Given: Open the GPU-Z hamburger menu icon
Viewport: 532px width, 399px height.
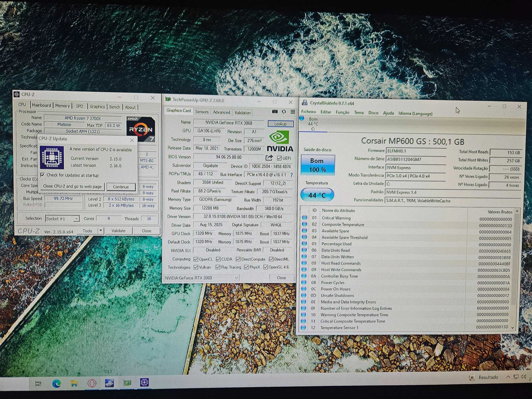Looking at the screenshot, I should tap(293, 112).
